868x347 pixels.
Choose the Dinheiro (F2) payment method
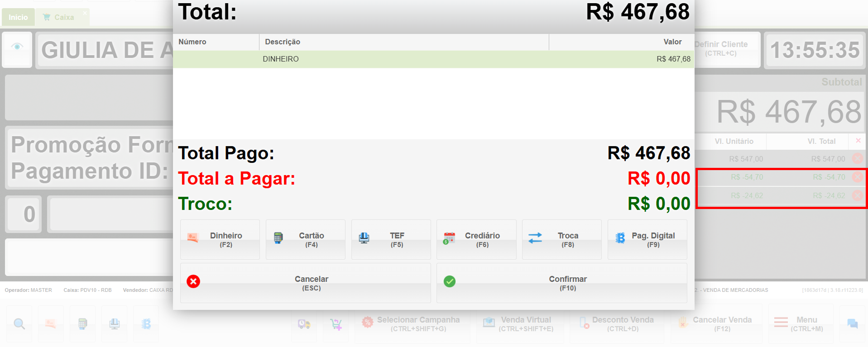click(220, 239)
